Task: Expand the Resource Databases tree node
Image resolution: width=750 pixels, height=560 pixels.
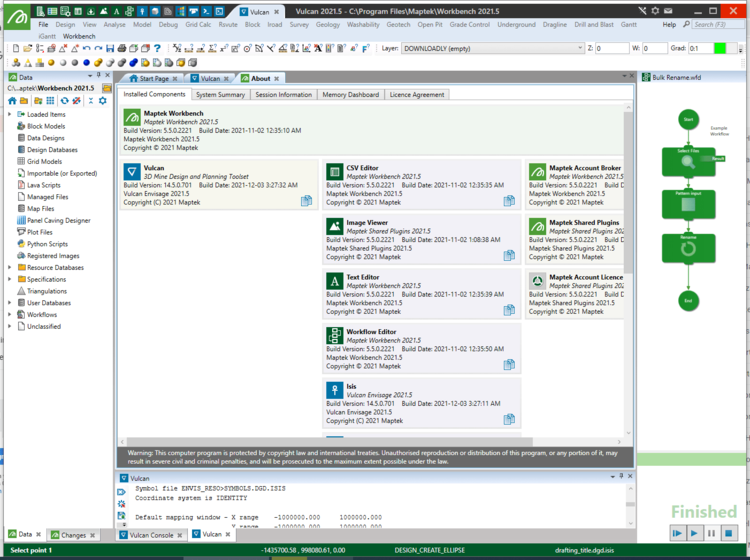Action: [10, 268]
